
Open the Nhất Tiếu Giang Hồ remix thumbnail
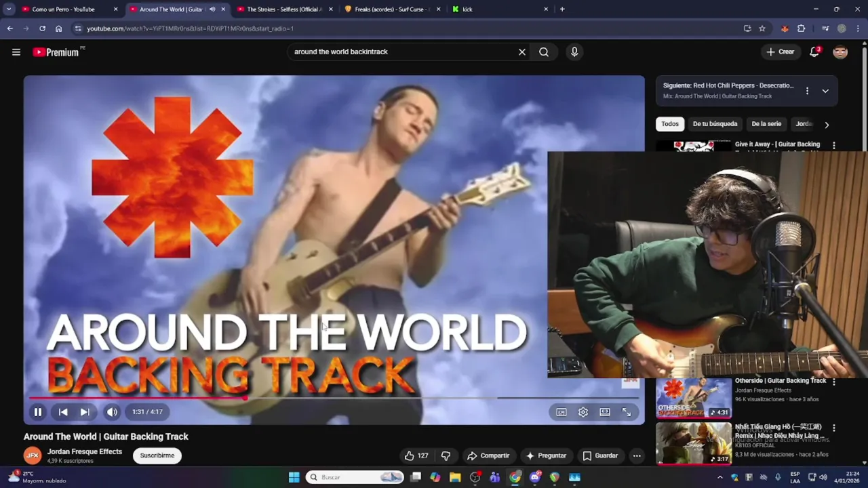(x=694, y=443)
